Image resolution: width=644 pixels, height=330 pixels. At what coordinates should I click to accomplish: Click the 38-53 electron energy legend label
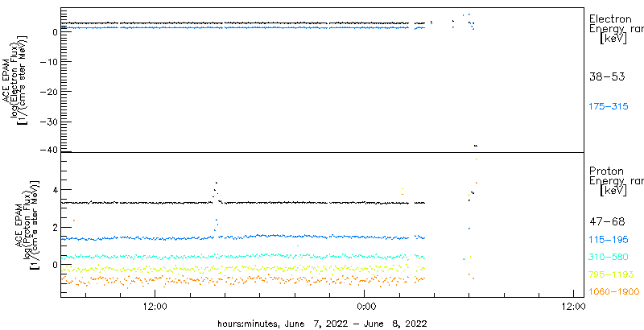607,76
